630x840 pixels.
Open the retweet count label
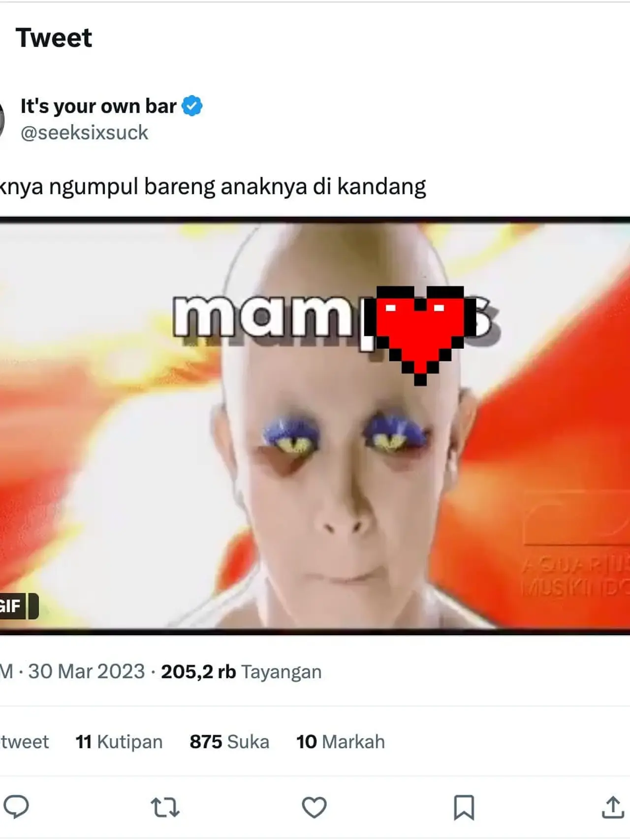[25, 742]
